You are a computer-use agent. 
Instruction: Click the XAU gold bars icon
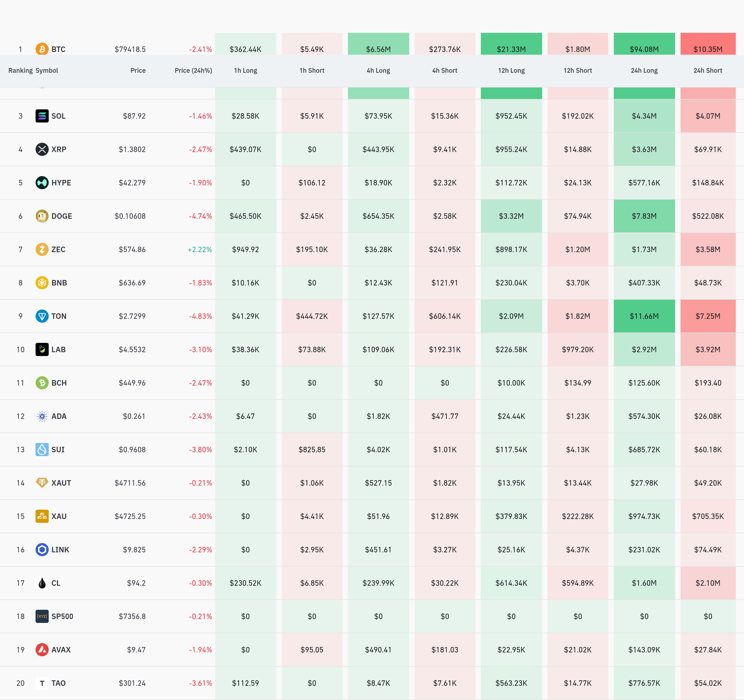coord(42,516)
